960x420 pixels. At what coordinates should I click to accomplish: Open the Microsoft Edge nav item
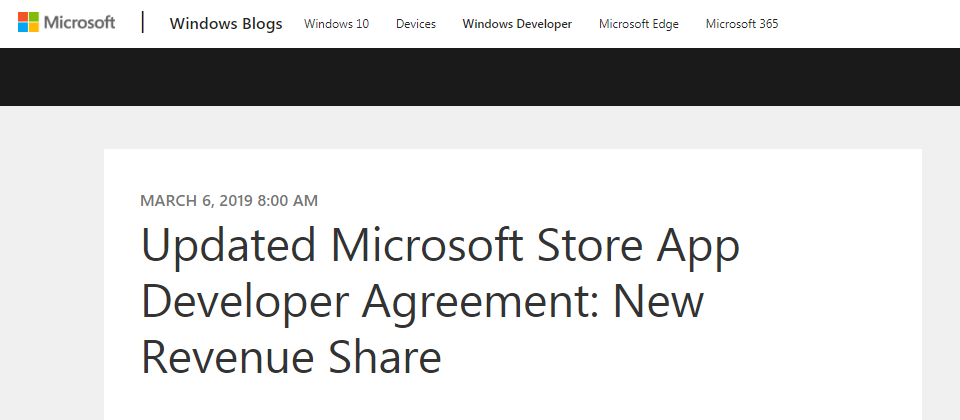point(639,24)
